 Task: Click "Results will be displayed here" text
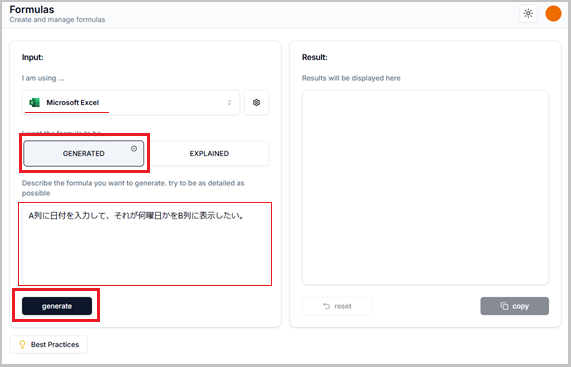(351, 78)
